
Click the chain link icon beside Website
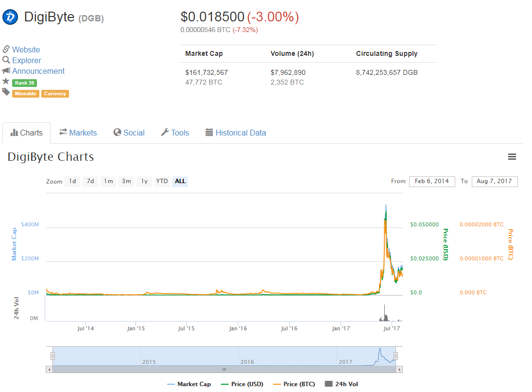tap(6, 49)
